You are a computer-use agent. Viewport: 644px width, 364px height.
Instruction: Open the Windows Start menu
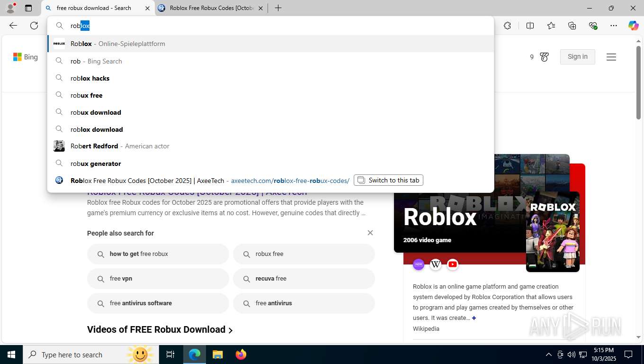pos(11,355)
